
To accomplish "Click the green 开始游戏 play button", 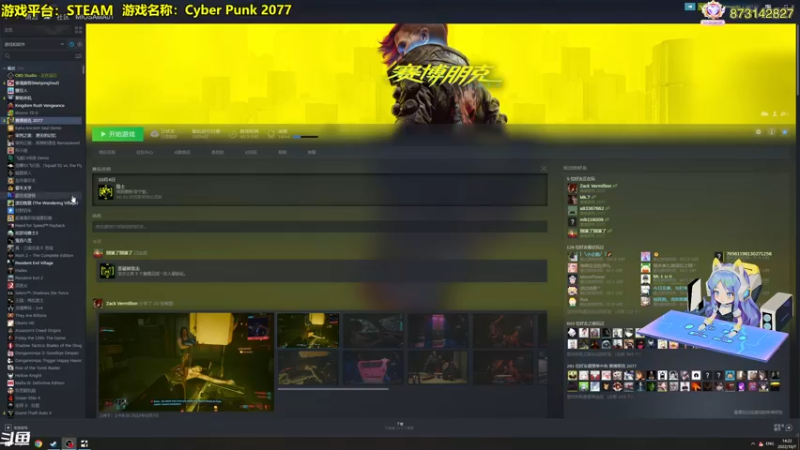I will click(x=118, y=134).
